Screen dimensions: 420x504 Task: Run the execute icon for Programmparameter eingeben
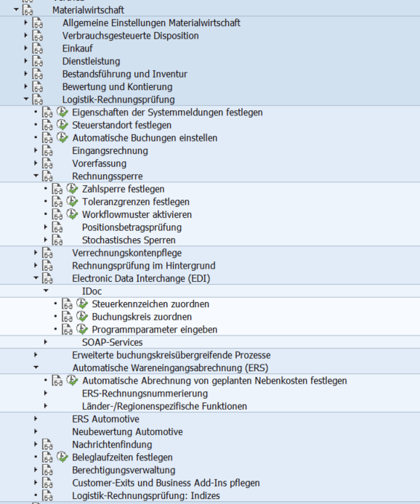(82, 330)
